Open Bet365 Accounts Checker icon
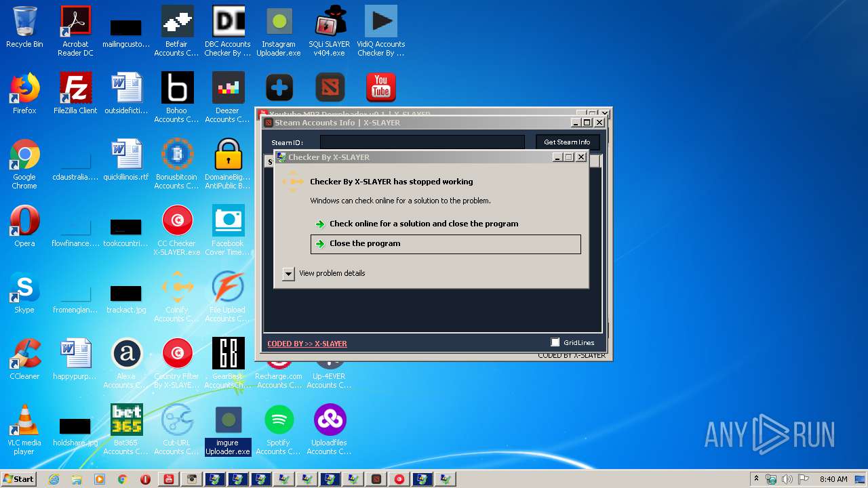The height and width of the screenshot is (488, 868). 126,430
